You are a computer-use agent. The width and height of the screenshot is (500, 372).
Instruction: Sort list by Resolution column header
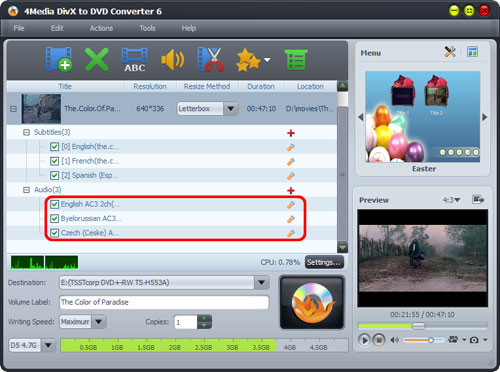point(150,86)
